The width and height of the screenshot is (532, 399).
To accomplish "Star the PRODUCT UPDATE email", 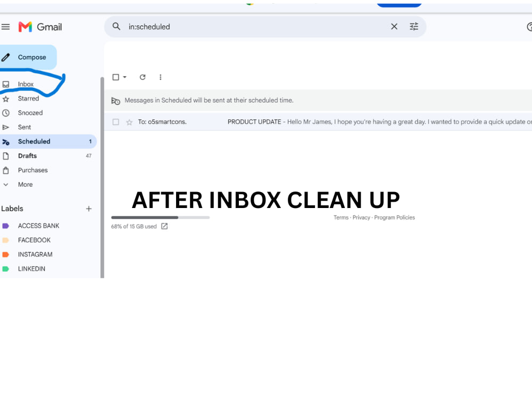I will tap(129, 122).
